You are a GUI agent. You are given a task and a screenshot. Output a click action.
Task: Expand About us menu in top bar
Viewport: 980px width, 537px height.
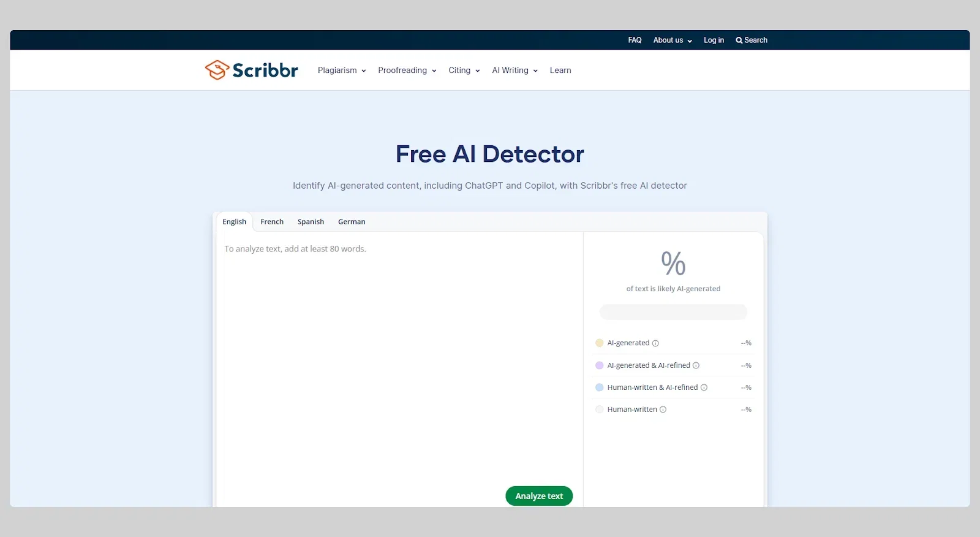click(x=673, y=40)
